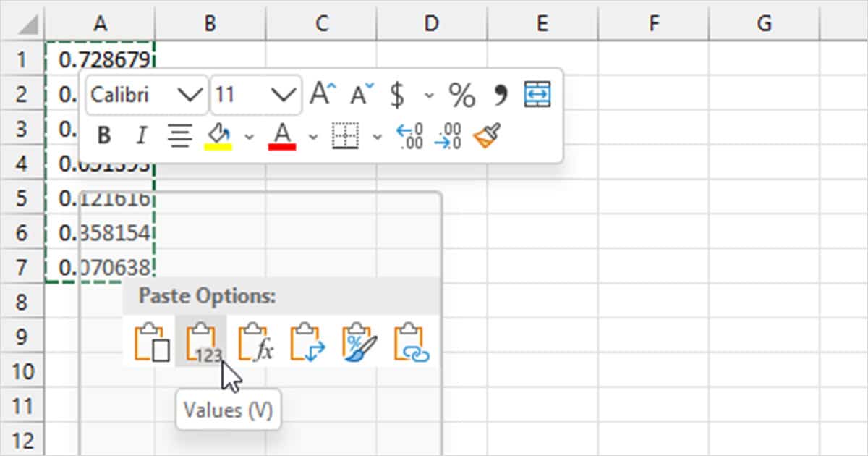
Task: Click the Format Painter brush icon
Action: [x=488, y=135]
